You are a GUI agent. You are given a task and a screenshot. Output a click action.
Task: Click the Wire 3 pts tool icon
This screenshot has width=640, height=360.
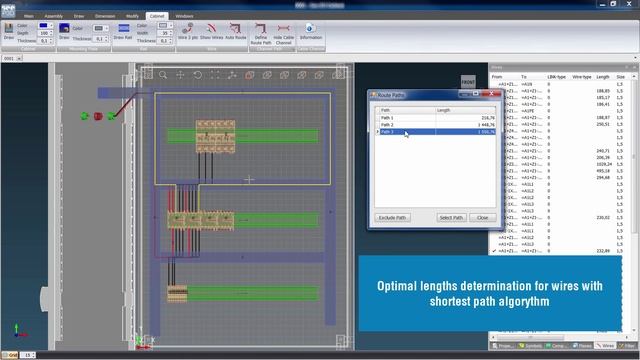[188, 29]
